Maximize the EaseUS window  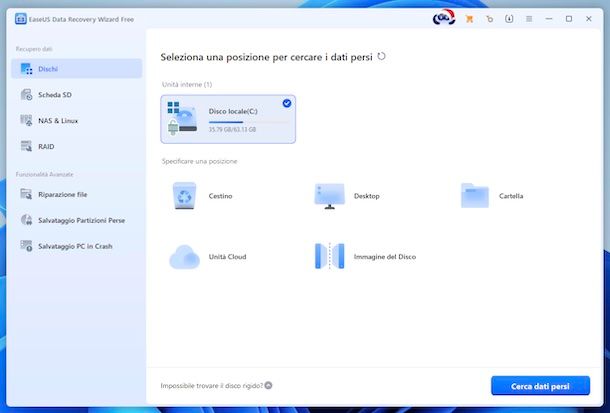[x=569, y=19]
